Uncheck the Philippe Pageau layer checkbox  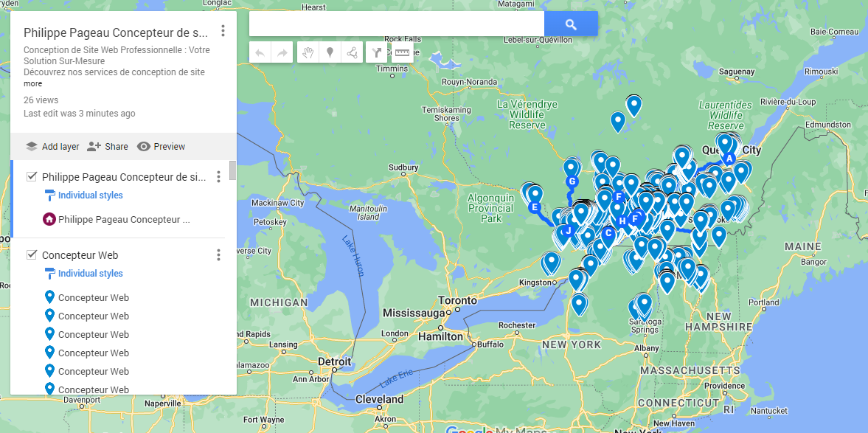click(x=32, y=176)
